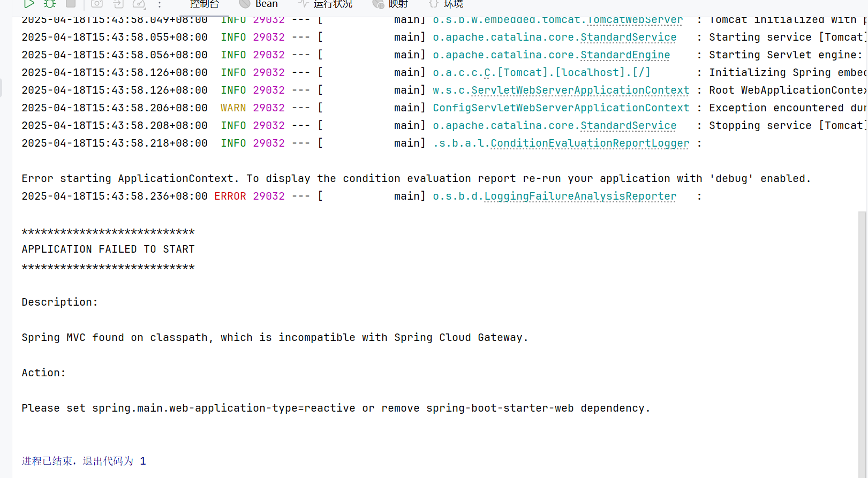Click the grey Stop square icon
The image size is (868, 478).
click(x=71, y=3)
